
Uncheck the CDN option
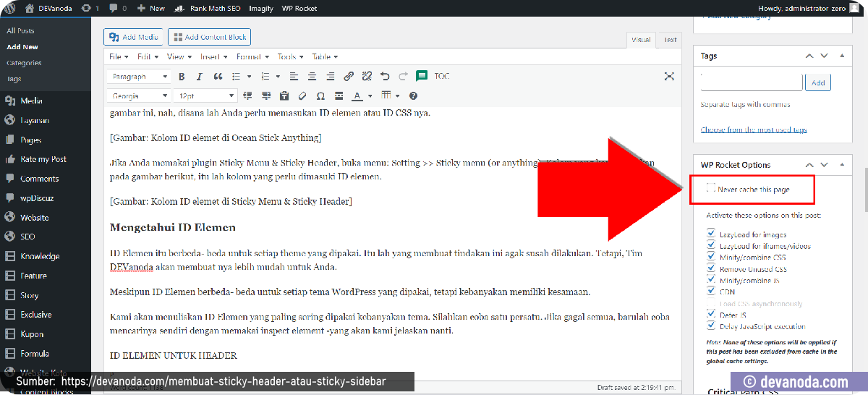(x=711, y=291)
